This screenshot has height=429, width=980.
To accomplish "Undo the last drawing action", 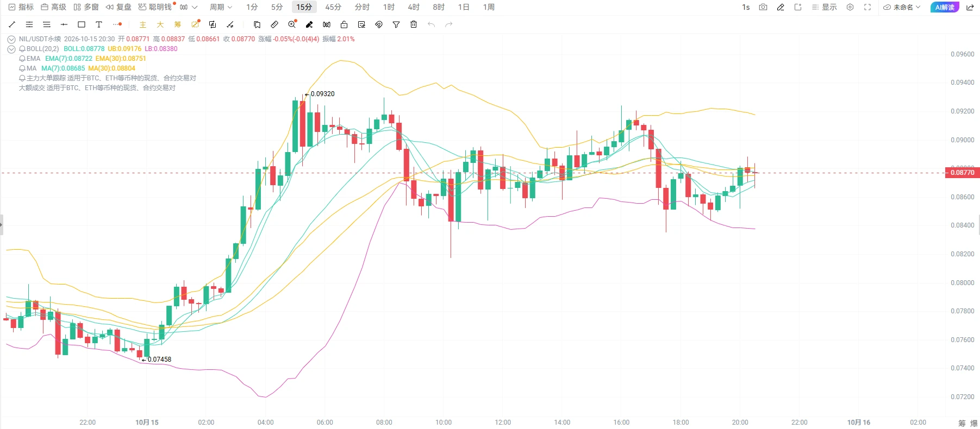I will pyautogui.click(x=431, y=24).
